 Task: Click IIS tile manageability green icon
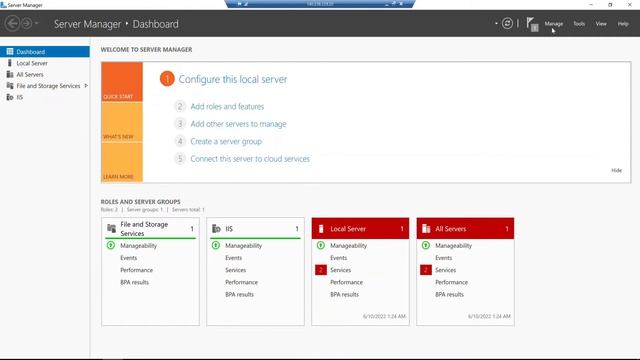pyautogui.click(x=216, y=245)
